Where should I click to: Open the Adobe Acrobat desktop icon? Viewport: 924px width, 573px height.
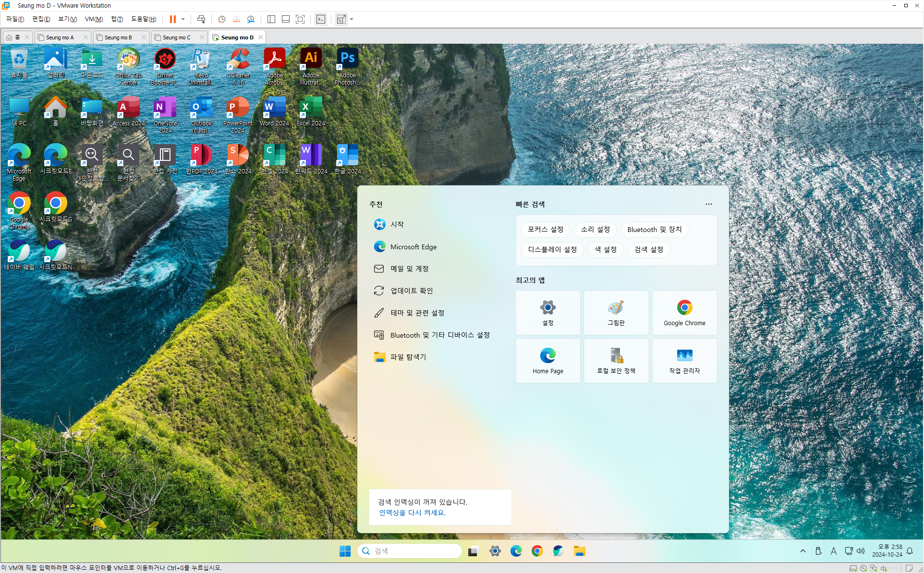274,66
